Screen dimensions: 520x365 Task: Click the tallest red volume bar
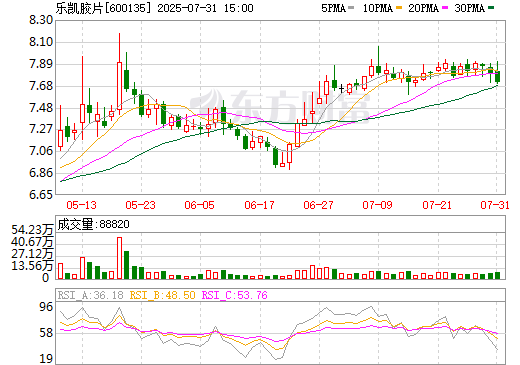point(119,258)
